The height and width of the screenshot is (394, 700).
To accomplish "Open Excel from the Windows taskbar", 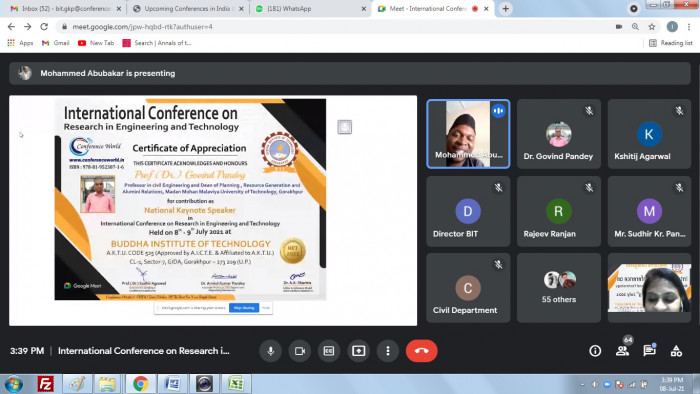I will point(236,384).
